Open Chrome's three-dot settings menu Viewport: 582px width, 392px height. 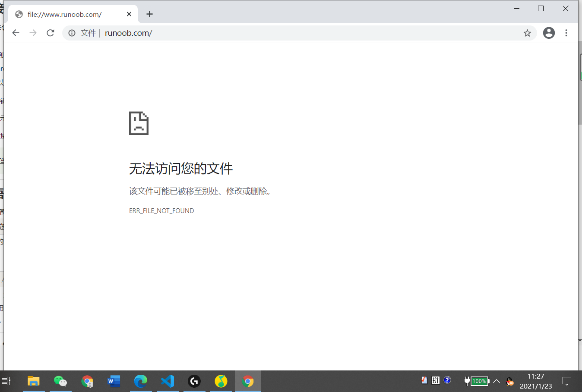566,33
